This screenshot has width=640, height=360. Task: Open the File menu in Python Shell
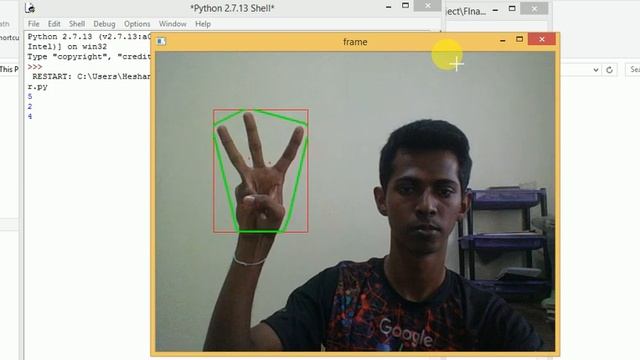[33, 24]
